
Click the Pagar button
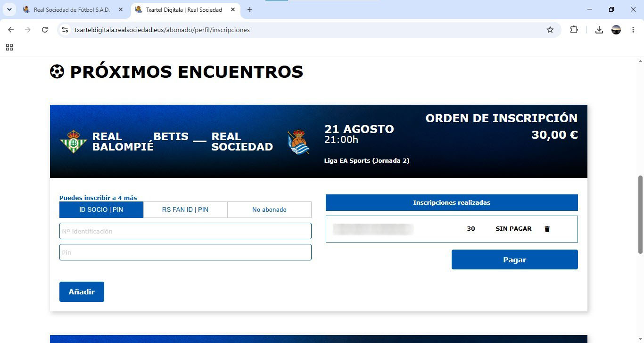514,259
